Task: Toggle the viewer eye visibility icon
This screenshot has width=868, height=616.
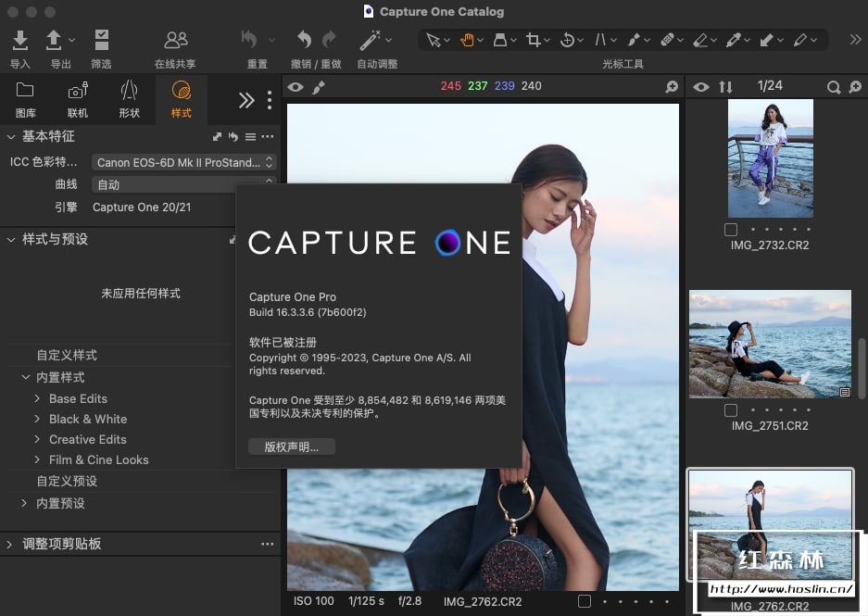Action: coord(295,87)
